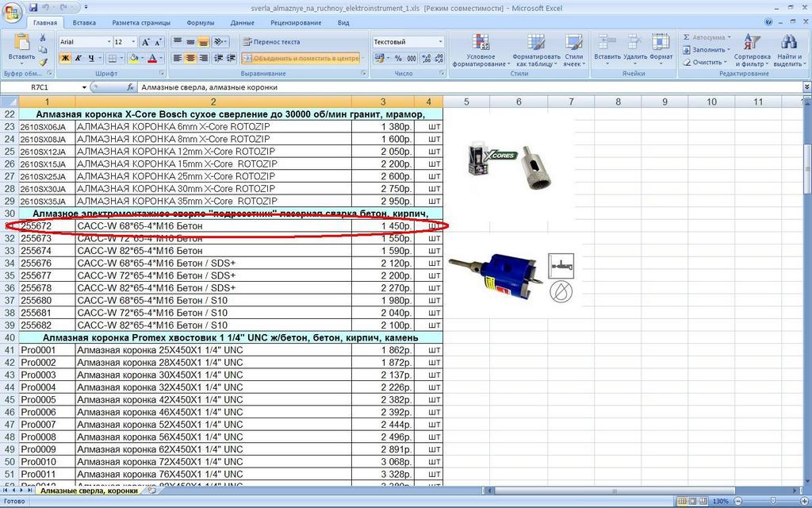The image size is (812, 508).
Task: Toggle Italic (К) formatting
Action: 79,58
